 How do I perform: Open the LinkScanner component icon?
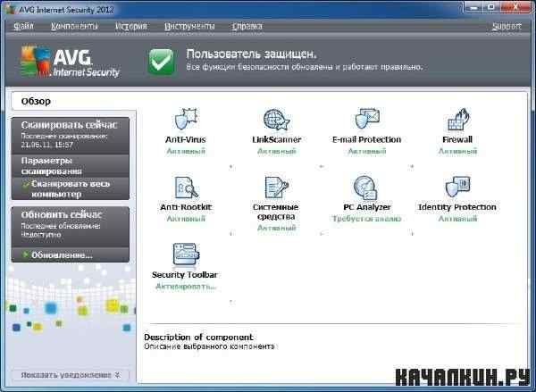point(277,120)
